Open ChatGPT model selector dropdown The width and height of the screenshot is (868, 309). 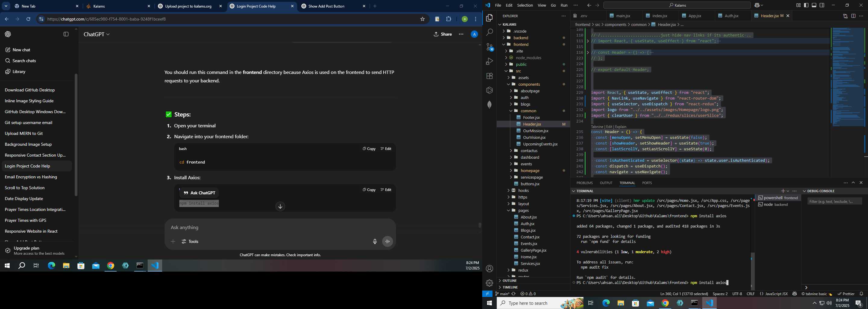97,34
